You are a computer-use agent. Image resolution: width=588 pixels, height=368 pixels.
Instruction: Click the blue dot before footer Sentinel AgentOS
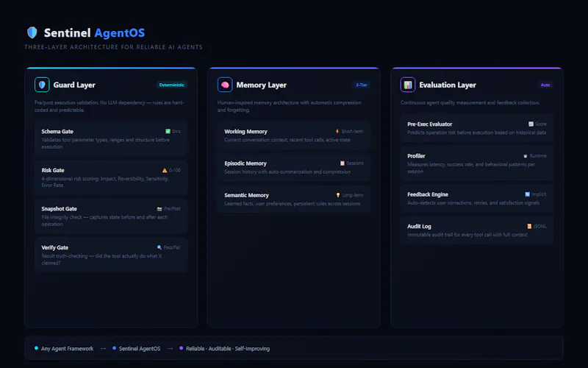[115, 348]
